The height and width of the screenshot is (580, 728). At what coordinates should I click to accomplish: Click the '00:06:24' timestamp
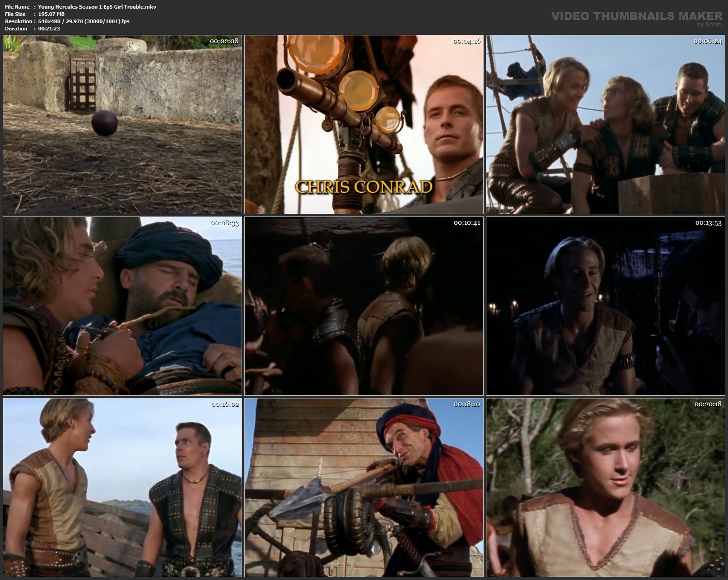pyautogui.click(x=708, y=41)
